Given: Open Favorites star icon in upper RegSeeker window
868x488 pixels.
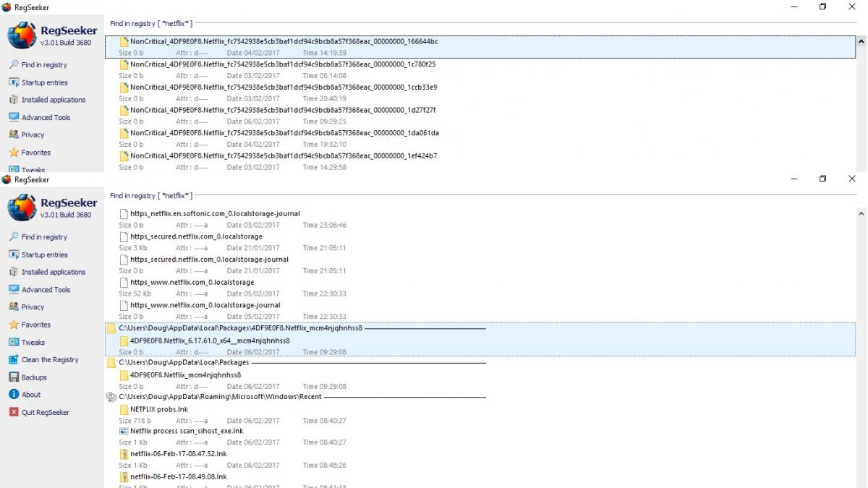Looking at the screenshot, I should pos(14,153).
